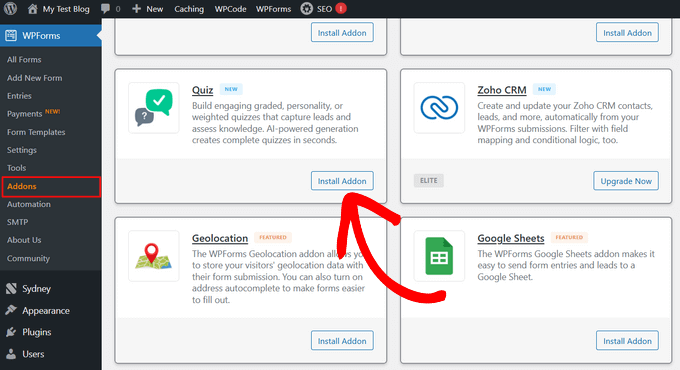Viewport: 680px width, 370px height.
Task: Click Upgrade Now for Zoho CRM
Action: click(626, 181)
